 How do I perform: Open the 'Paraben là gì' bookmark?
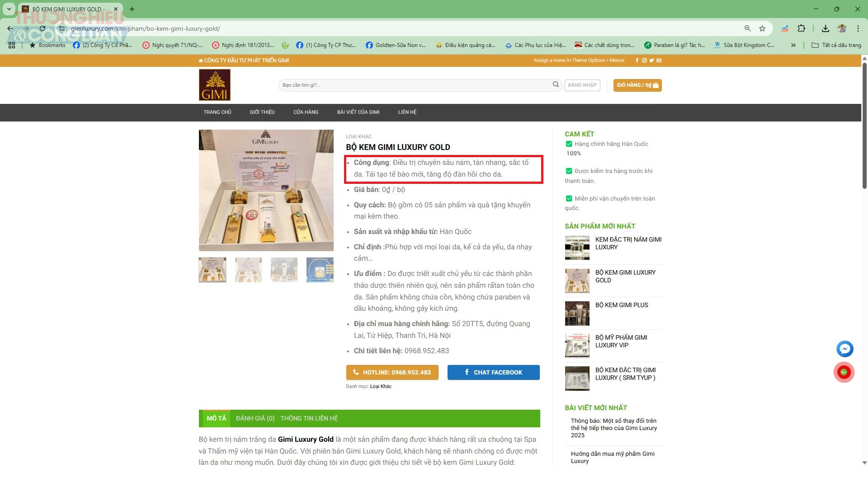675,45
